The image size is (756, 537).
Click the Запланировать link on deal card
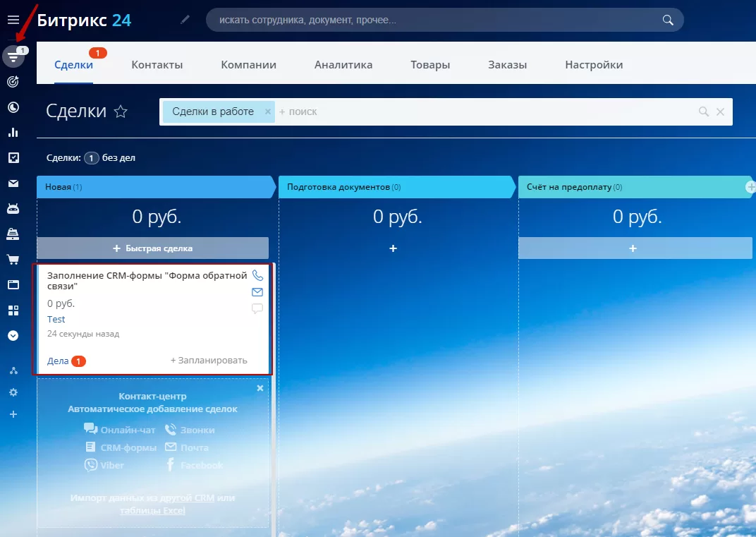pyautogui.click(x=209, y=361)
